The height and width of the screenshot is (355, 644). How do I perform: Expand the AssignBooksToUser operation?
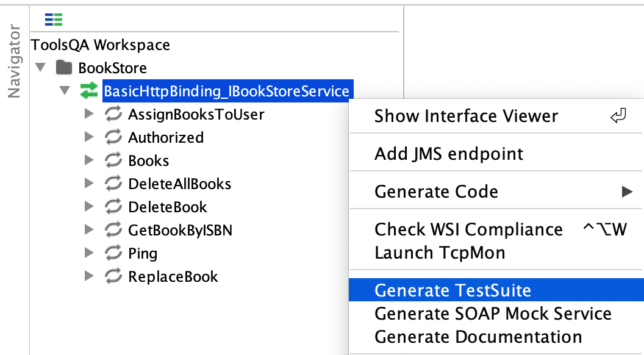point(88,114)
